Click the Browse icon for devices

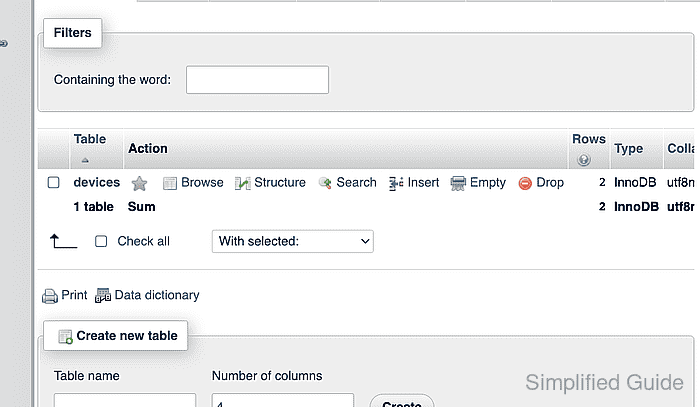pos(170,183)
